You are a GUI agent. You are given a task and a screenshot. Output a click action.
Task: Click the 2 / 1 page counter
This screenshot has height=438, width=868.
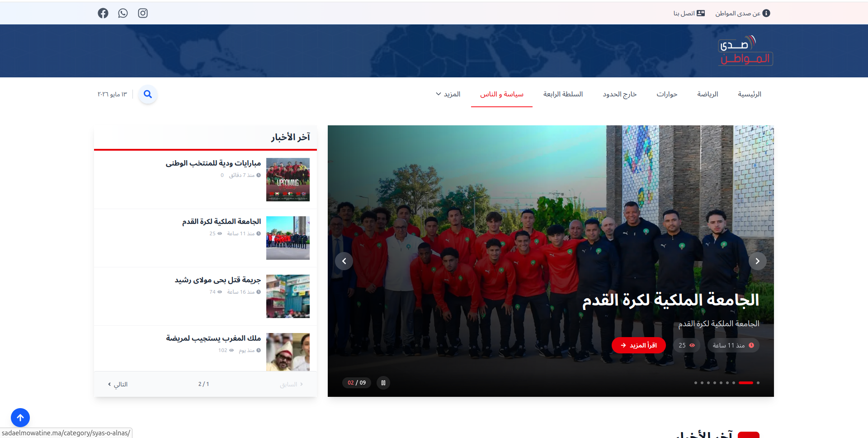203,384
